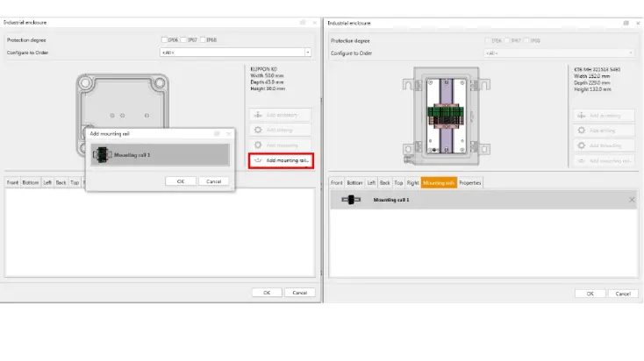This screenshot has height=361, width=644.
Task: Select the orange Mounting rails tab
Action: point(439,182)
